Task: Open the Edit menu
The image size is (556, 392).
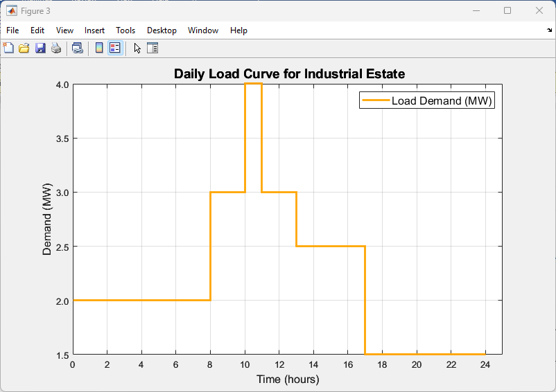Action: (x=37, y=30)
